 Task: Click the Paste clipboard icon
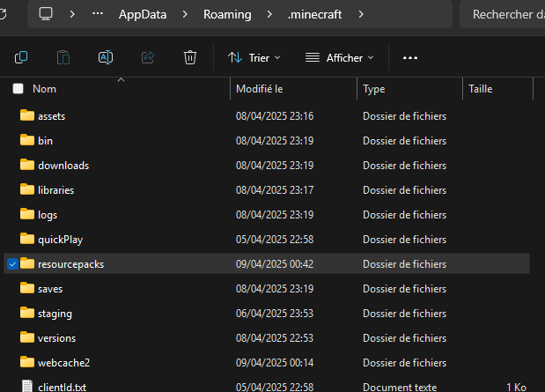63,57
